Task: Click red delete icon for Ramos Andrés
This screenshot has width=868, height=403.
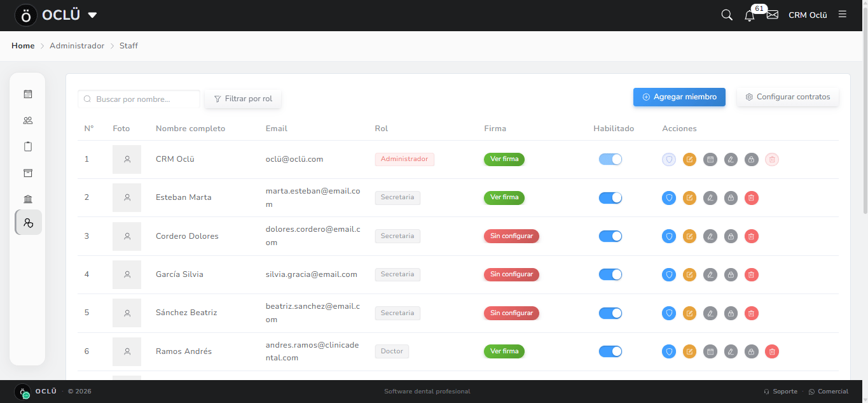Action: (x=772, y=351)
